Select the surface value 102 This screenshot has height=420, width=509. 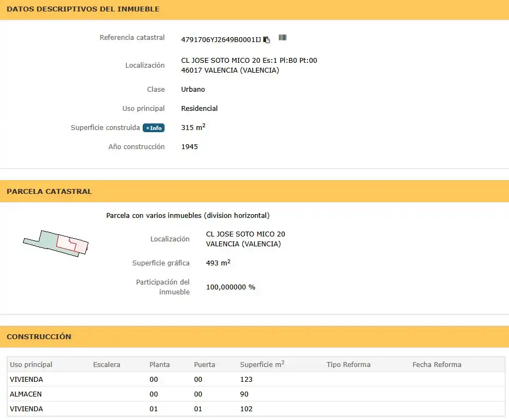click(x=246, y=409)
